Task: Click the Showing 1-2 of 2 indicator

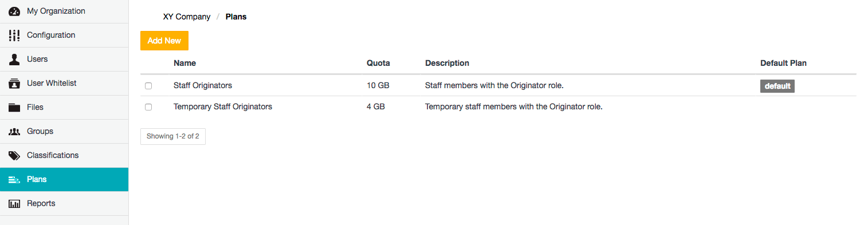Action: (x=173, y=136)
